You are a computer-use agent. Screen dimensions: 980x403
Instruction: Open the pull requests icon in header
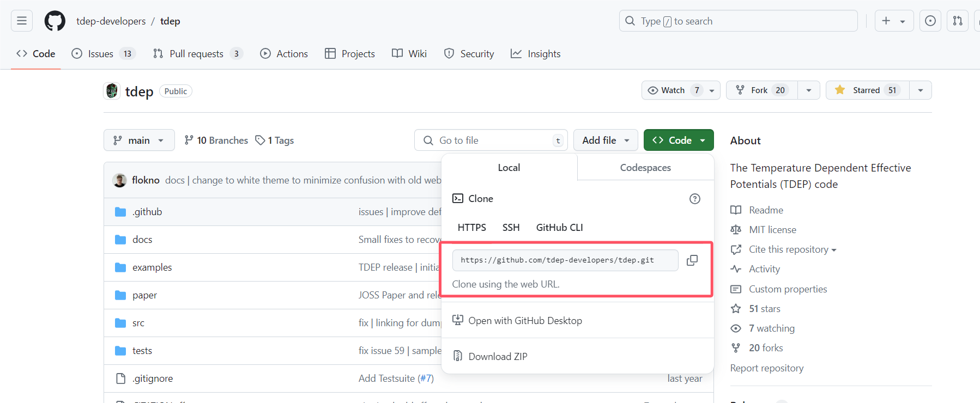[x=957, y=21]
